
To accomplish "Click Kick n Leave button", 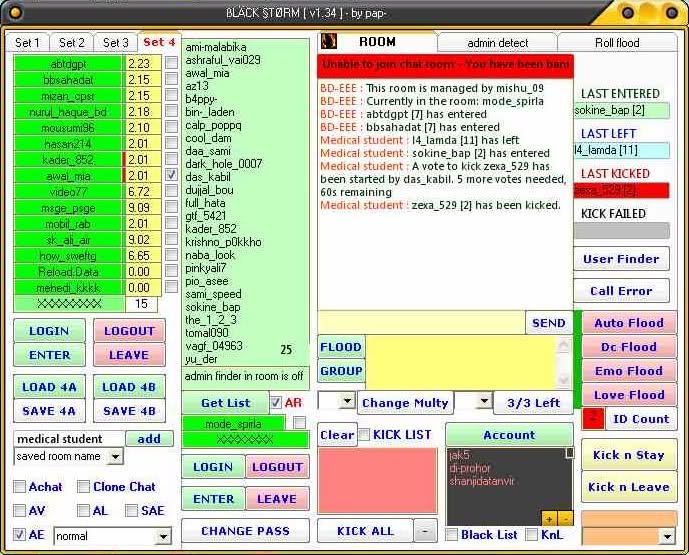I will [x=629, y=487].
